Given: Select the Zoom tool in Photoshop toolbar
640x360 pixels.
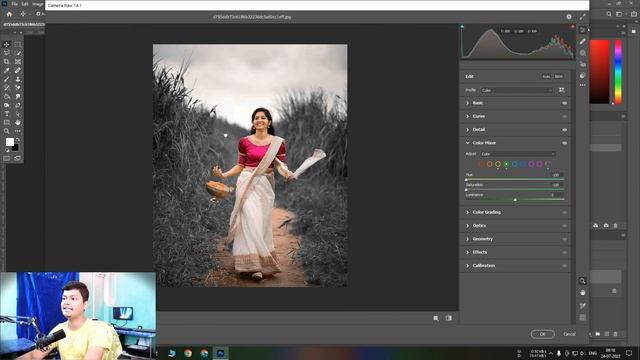Looking at the screenshot, I should click(7, 131).
